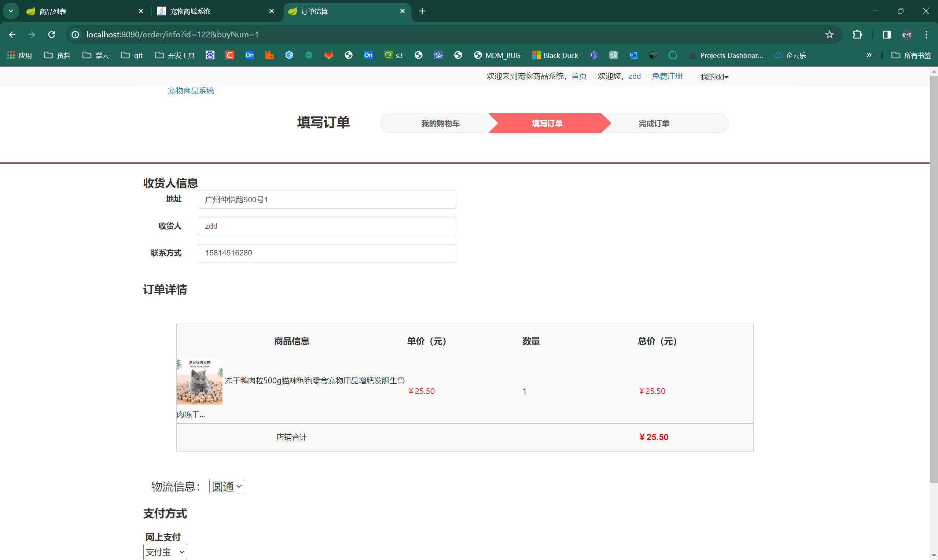Open the 支付宝 payment method dropdown
The image size is (938, 560).
(x=165, y=552)
